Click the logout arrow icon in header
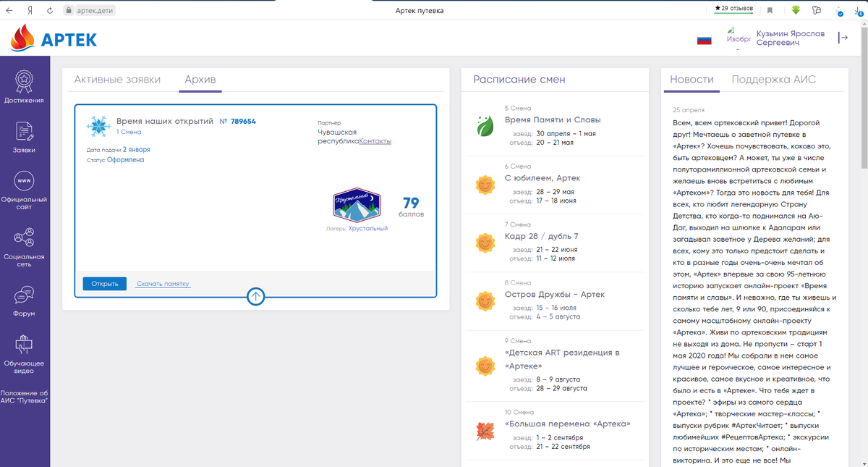The image size is (868, 467). (843, 38)
